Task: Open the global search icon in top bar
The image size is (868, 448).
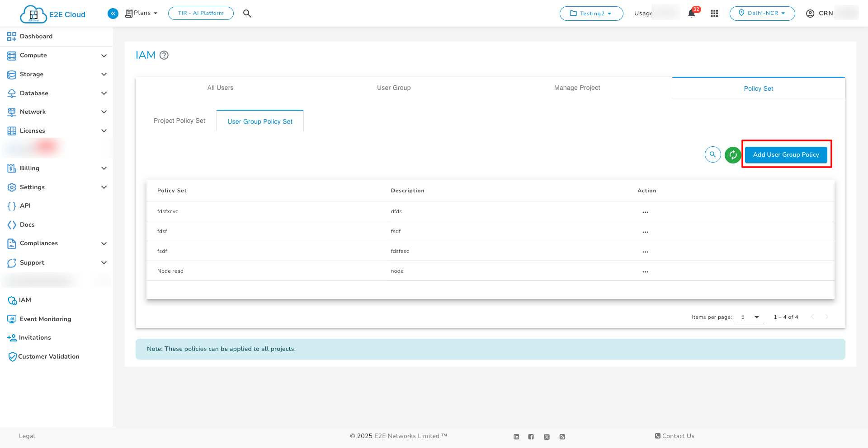Action: click(247, 13)
